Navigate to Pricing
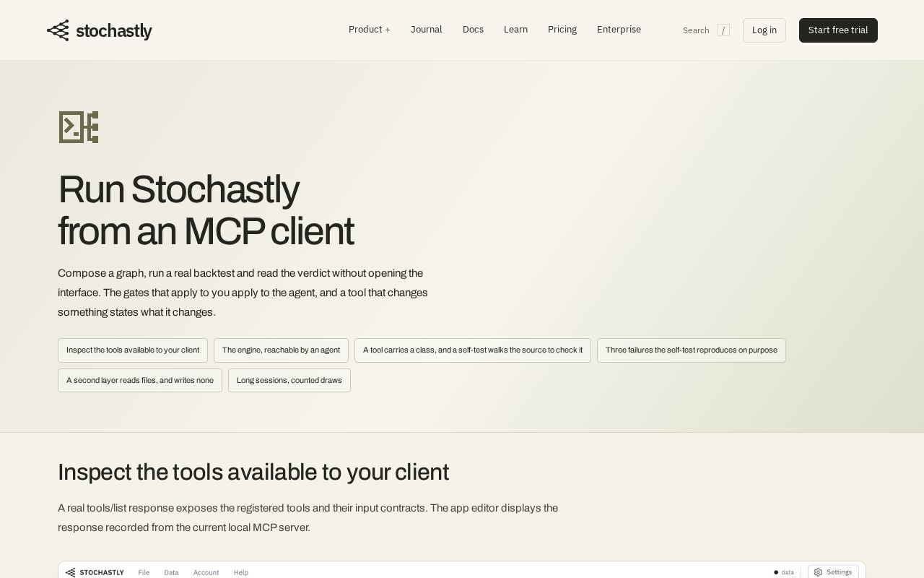This screenshot has width=924, height=578. (562, 30)
